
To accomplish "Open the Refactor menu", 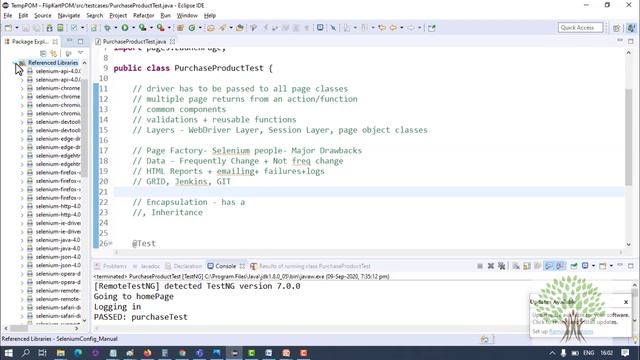I will pos(143,16).
